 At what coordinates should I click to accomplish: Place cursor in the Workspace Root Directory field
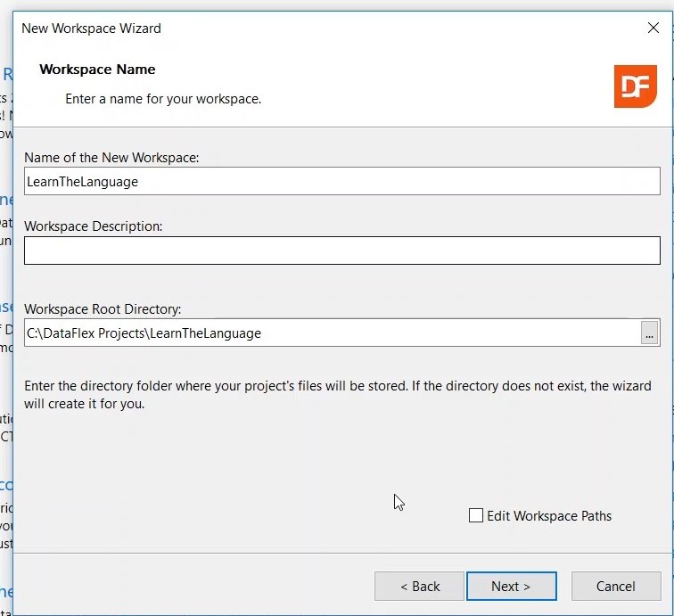click(330, 333)
